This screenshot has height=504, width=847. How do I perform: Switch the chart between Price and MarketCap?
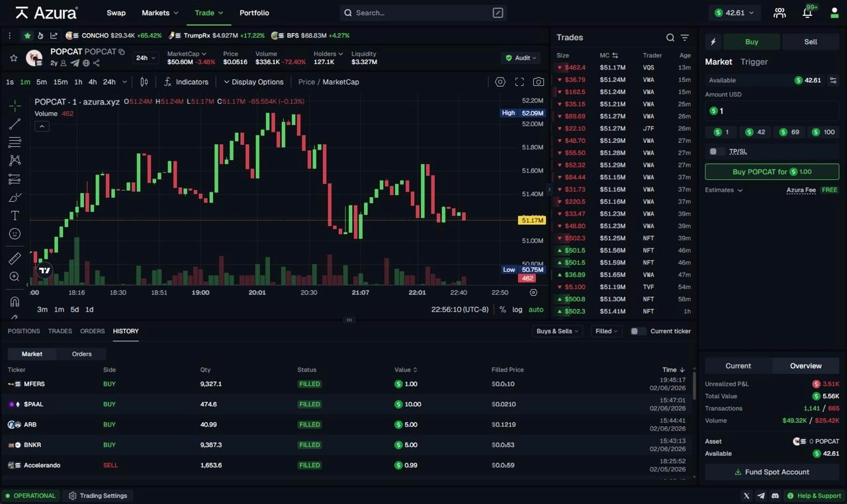tap(328, 82)
